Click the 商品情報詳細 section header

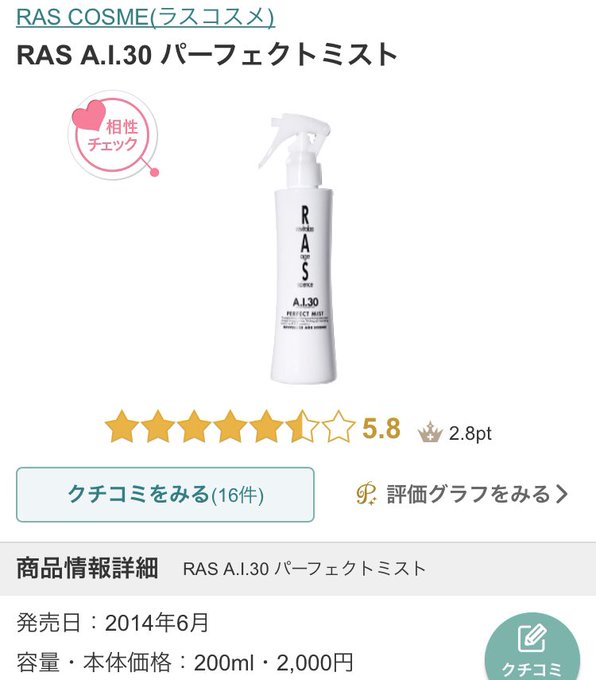point(87,568)
